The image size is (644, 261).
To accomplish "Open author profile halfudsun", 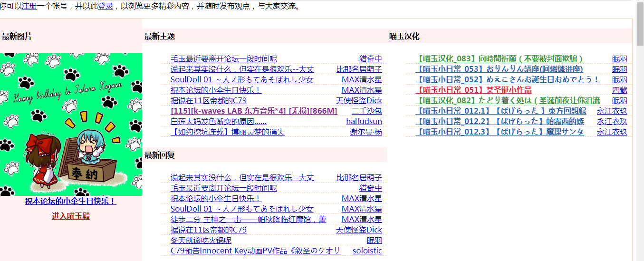I will 364,122.
